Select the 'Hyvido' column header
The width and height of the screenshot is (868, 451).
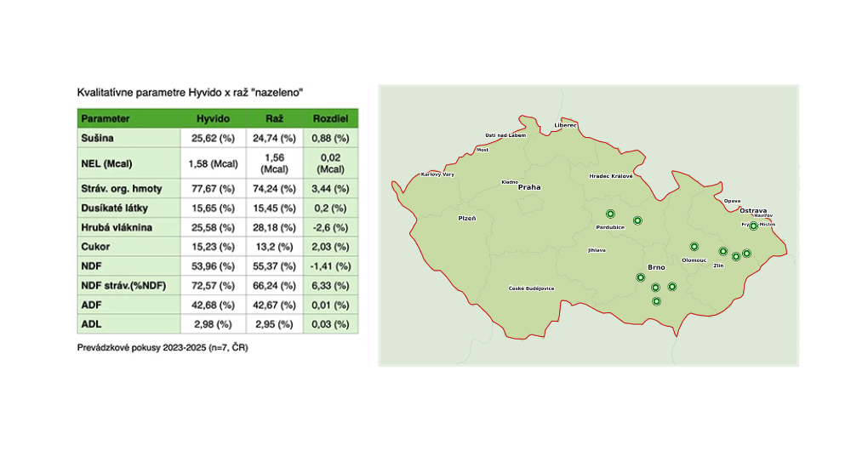pos(213,118)
